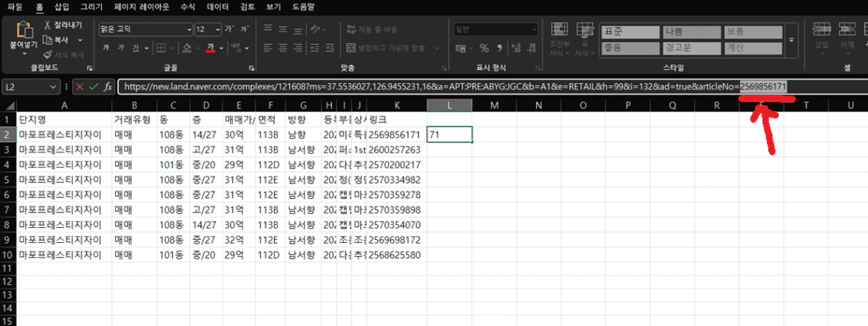Viewport: 868px width, 326px height.
Task: Cancel the formula entry with the red X
Action: tap(79, 87)
